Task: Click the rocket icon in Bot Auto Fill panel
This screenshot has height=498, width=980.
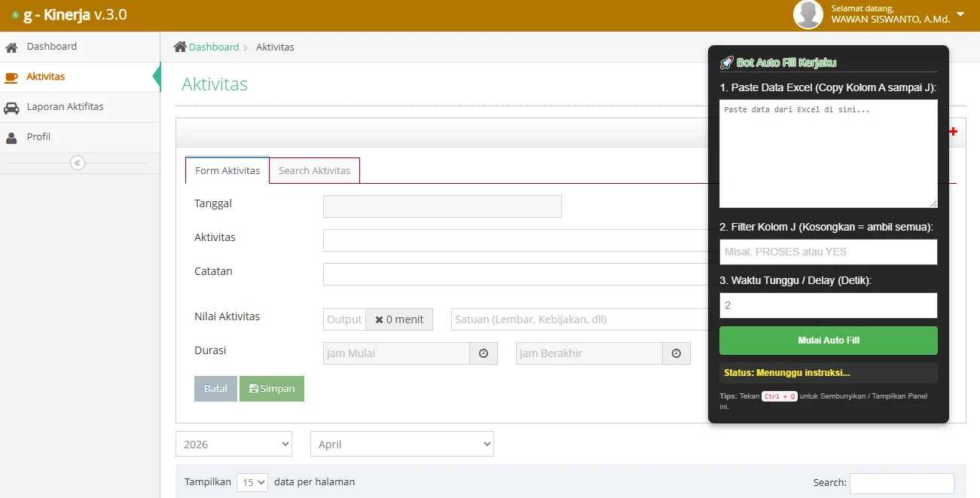Action: 726,63
